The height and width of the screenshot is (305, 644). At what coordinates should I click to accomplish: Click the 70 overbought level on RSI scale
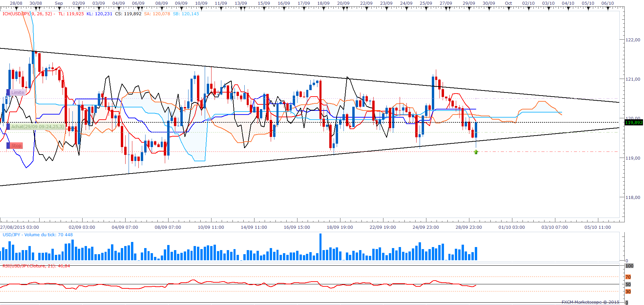(628, 277)
